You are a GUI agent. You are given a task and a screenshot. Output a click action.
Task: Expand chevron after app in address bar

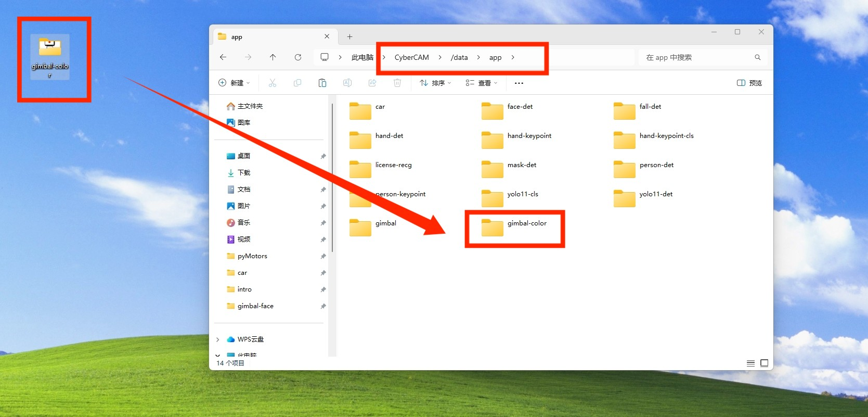[x=513, y=57]
